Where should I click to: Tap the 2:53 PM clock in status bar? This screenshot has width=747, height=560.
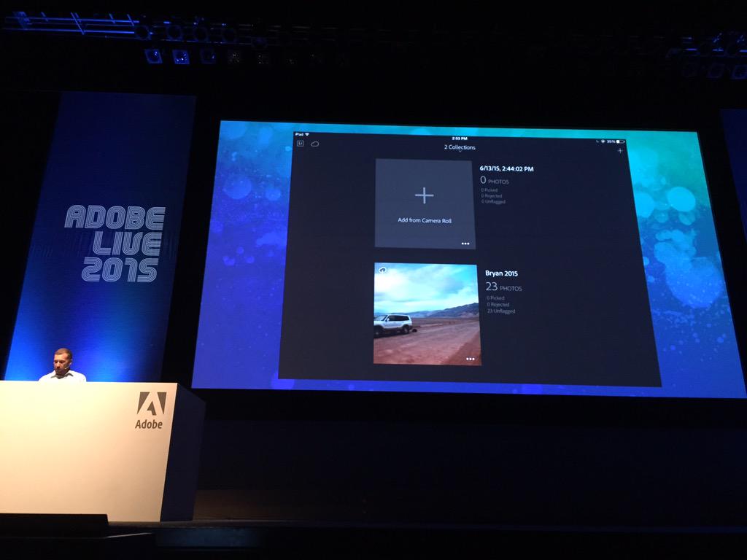(x=460, y=138)
